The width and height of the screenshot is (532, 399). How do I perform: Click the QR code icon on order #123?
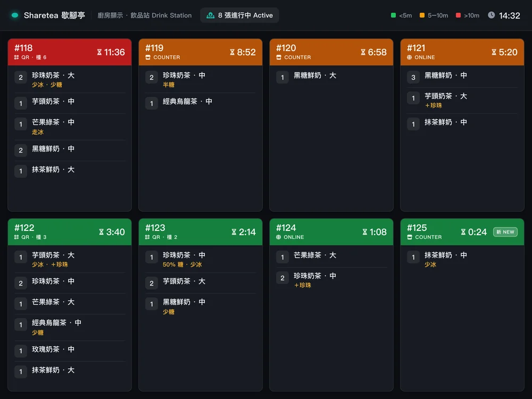(x=147, y=237)
